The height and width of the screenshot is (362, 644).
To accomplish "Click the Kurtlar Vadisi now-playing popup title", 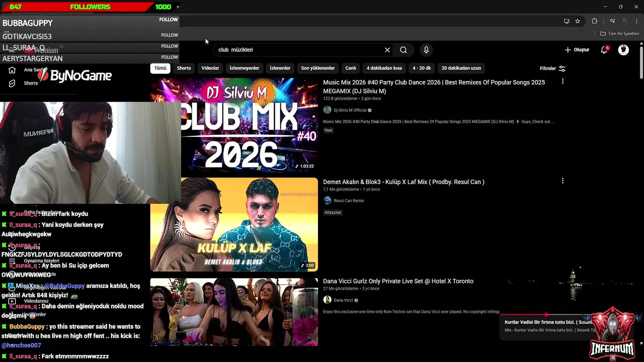I will click(548, 322).
